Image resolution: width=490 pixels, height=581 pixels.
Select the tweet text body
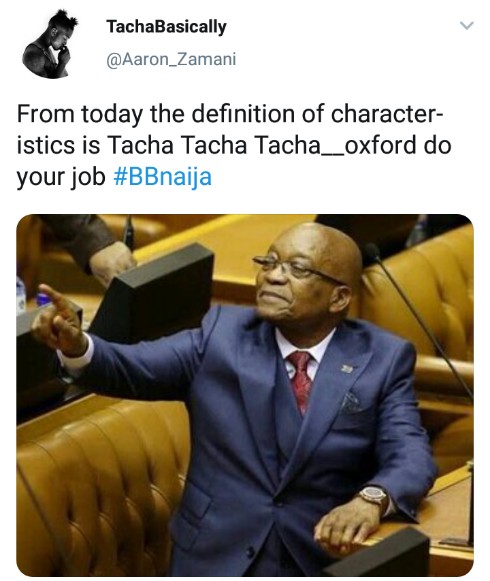[x=234, y=145]
